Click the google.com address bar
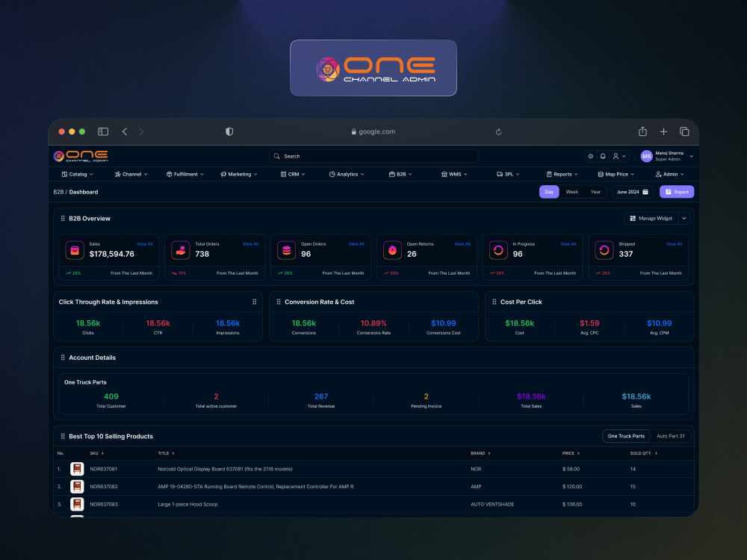Image resolution: width=747 pixels, height=560 pixels. [373, 131]
